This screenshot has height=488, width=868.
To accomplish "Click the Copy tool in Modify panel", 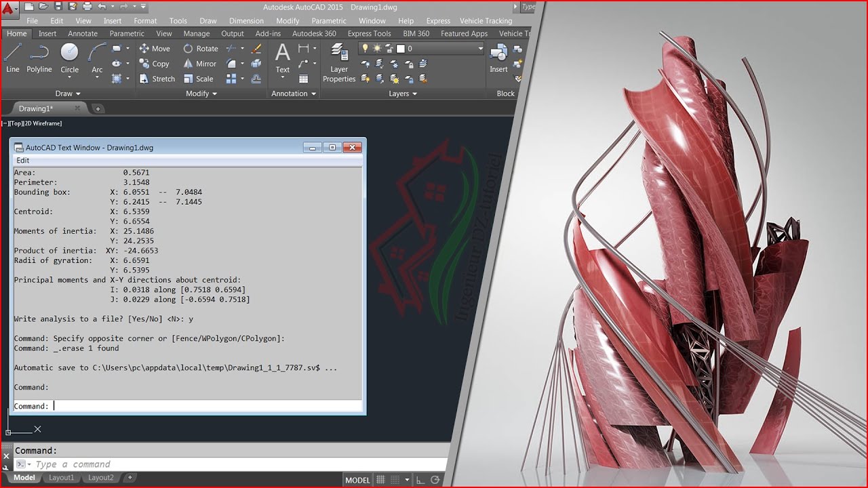I will [155, 64].
